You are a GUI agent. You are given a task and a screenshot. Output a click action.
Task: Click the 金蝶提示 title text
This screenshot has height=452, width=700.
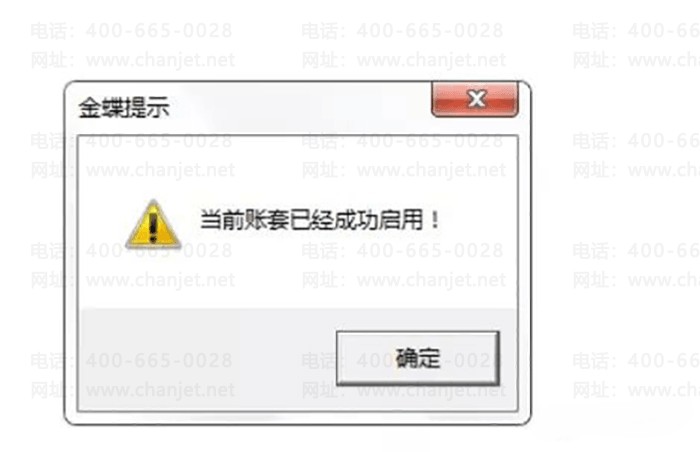pos(124,108)
